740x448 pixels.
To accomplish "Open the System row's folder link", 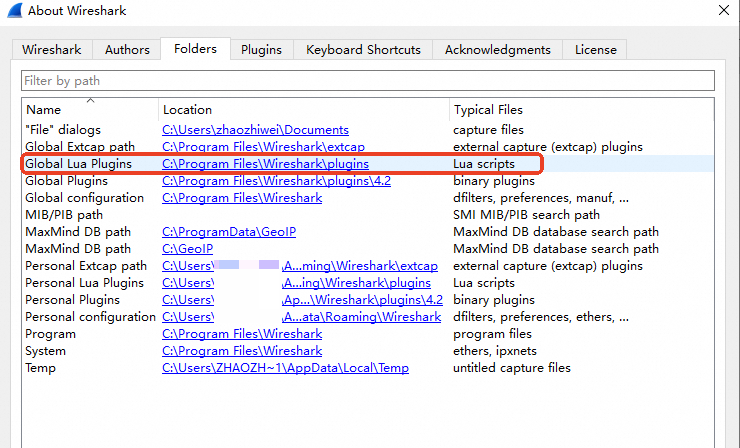I will (242, 351).
